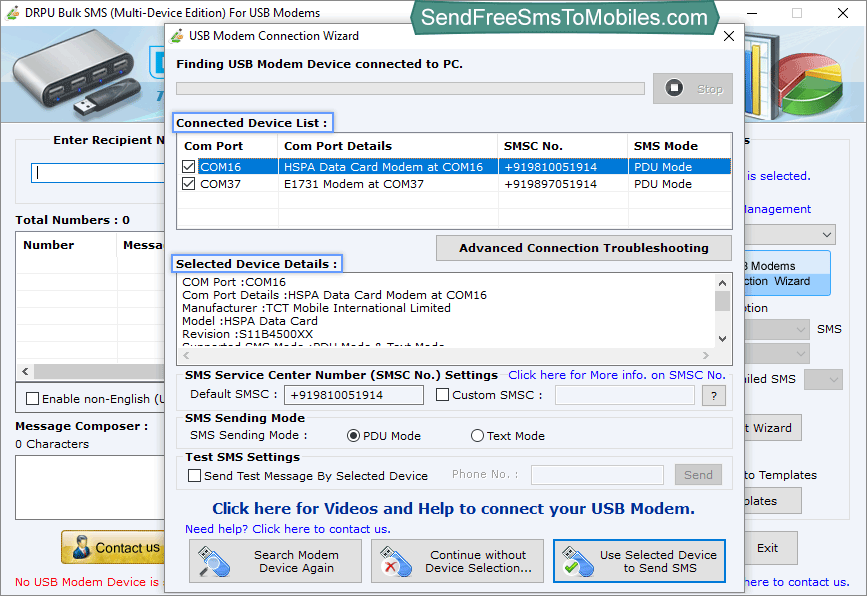The height and width of the screenshot is (596, 867).
Task: Select the HSPA Data Card Modem at COM16 row
Action: click(x=453, y=166)
